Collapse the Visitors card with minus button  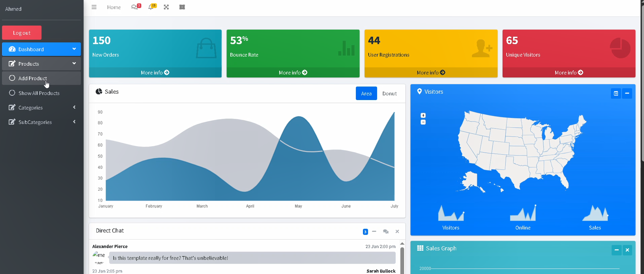(x=627, y=93)
